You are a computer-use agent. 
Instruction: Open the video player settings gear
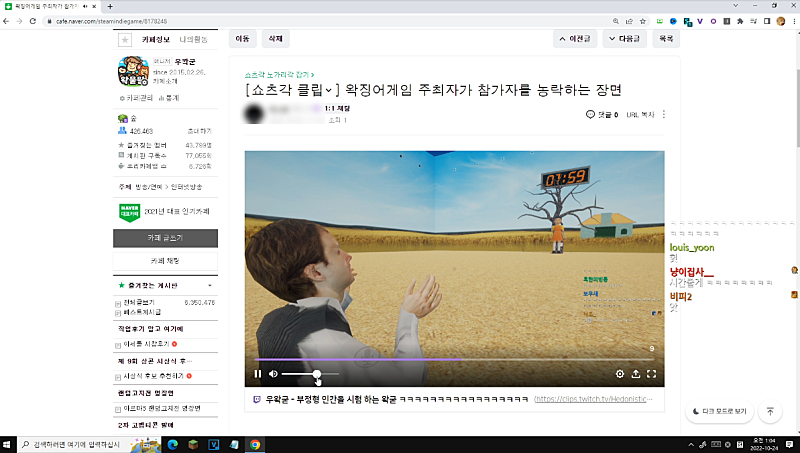click(x=619, y=374)
